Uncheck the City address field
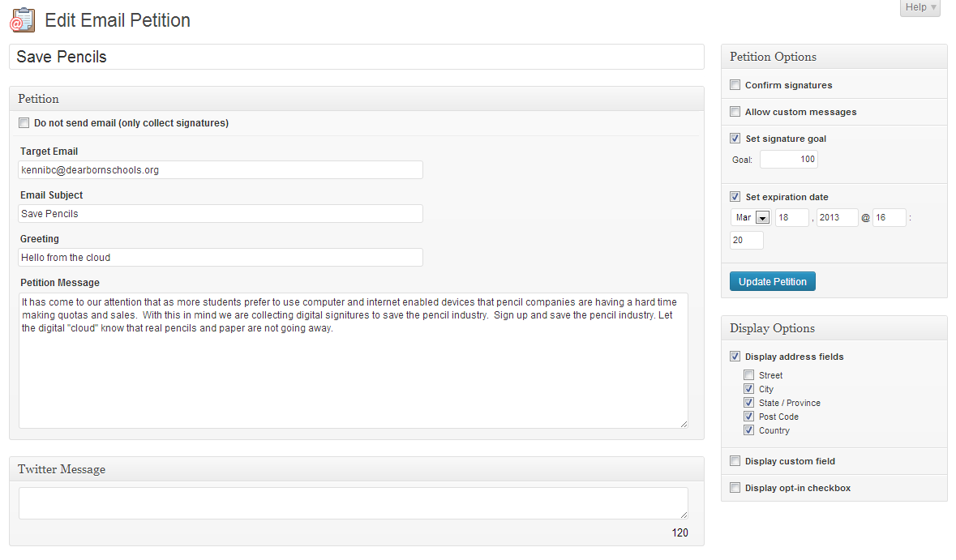This screenshot has height=560, width=956. tap(748, 388)
